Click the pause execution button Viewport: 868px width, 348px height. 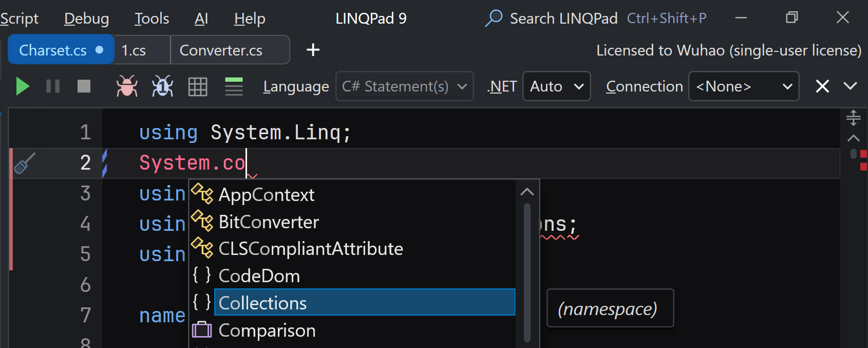pyautogui.click(x=53, y=86)
